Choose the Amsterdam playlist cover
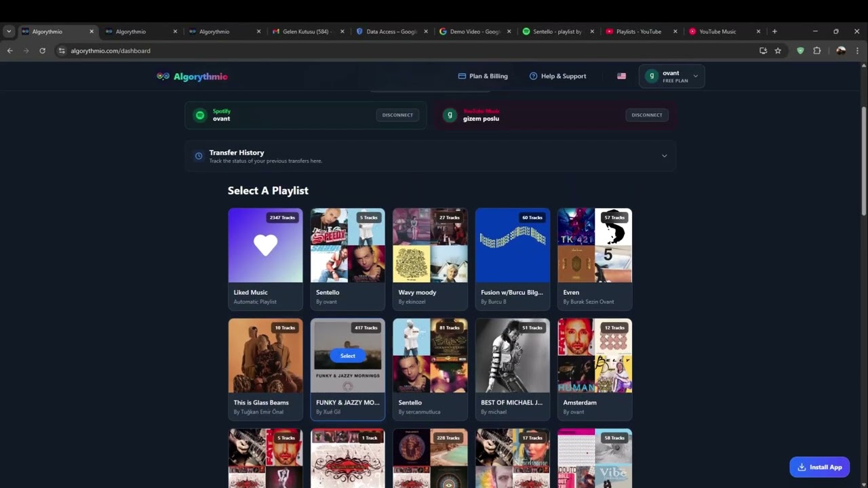 click(x=595, y=356)
